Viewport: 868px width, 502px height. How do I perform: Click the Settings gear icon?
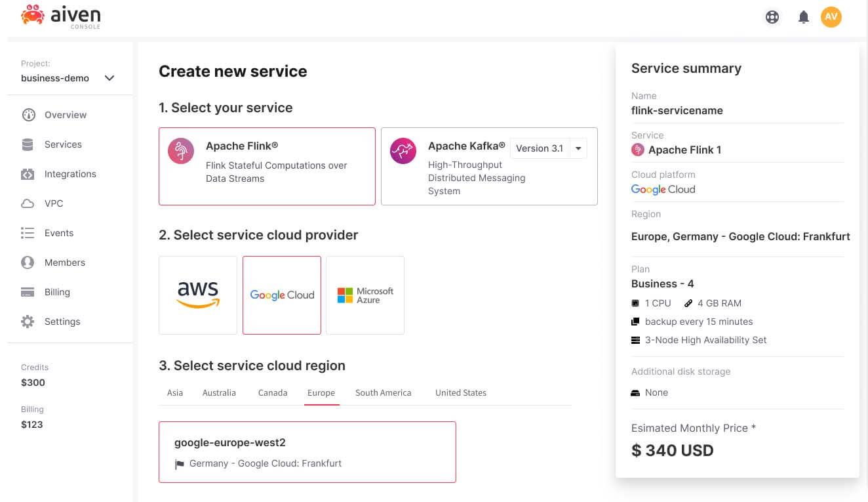[x=28, y=322]
